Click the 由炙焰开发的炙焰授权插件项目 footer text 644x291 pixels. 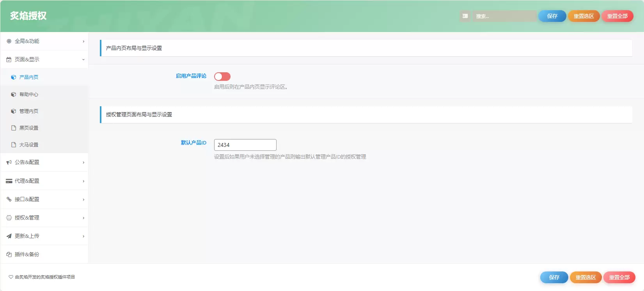click(45, 277)
